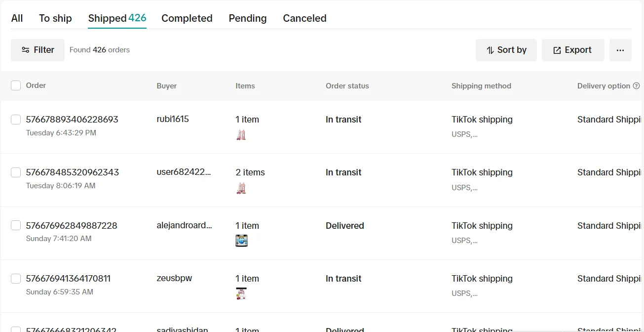Viewport: 644px width, 332px height.
Task: Click the Delivery option help icon
Action: [x=636, y=86]
